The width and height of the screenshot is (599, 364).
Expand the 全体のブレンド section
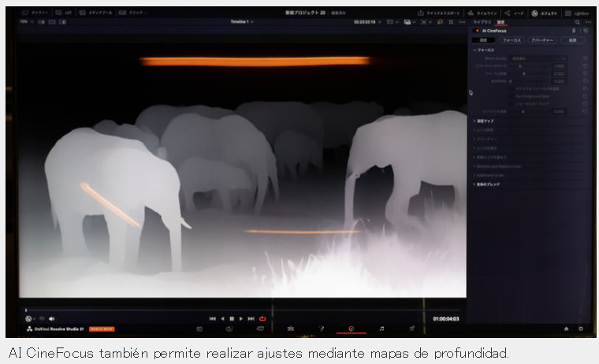(x=487, y=184)
